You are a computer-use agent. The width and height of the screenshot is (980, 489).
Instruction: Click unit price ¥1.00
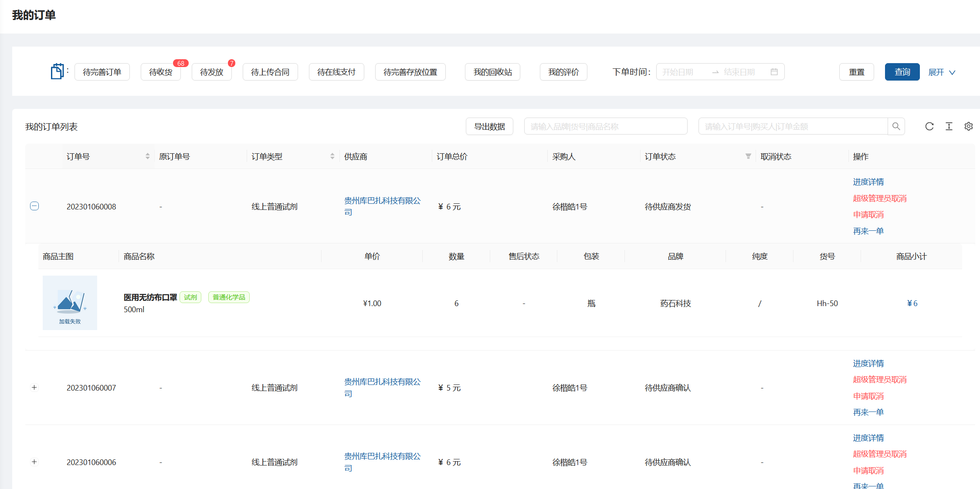click(x=372, y=304)
